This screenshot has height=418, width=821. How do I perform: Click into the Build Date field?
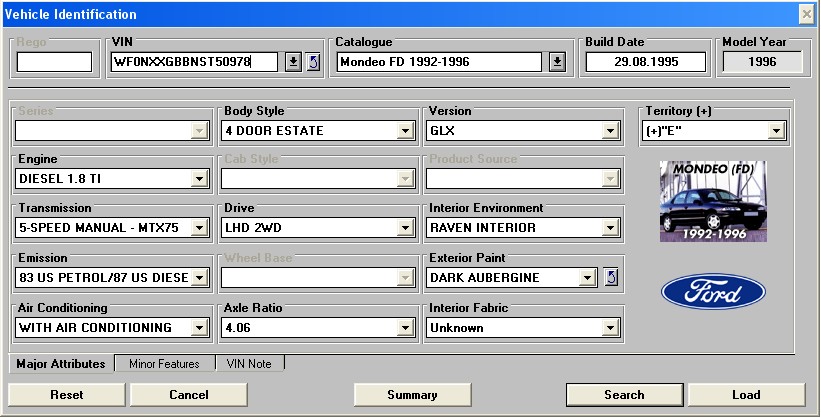[x=645, y=62]
